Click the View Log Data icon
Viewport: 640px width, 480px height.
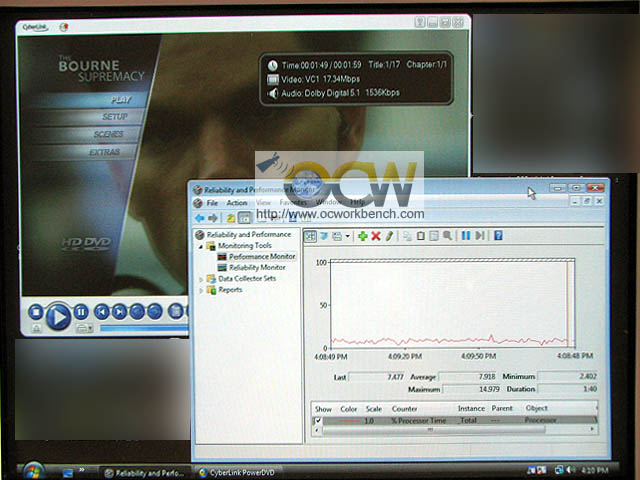[324, 236]
